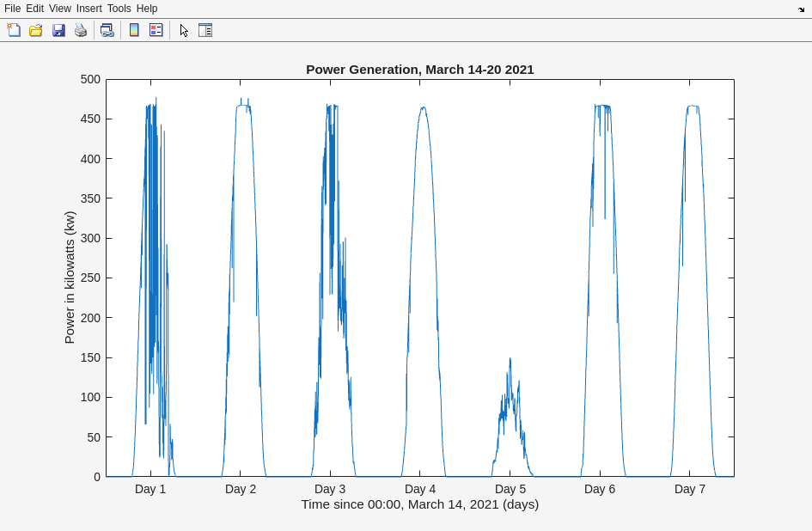Click the 'Day 4' x-axis tick label
The width and height of the screenshot is (812, 531).
420,489
